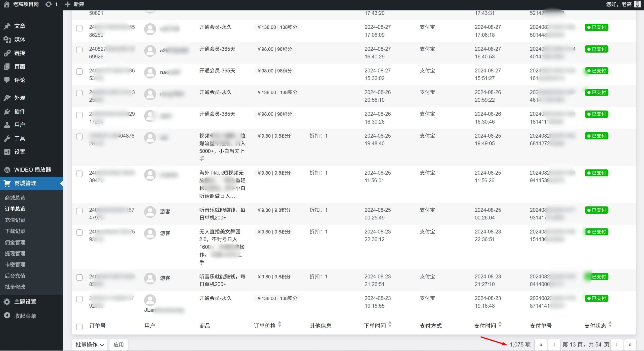Open the 批量操作 bulk actions dropdown
644x351 pixels.
pos(89,344)
